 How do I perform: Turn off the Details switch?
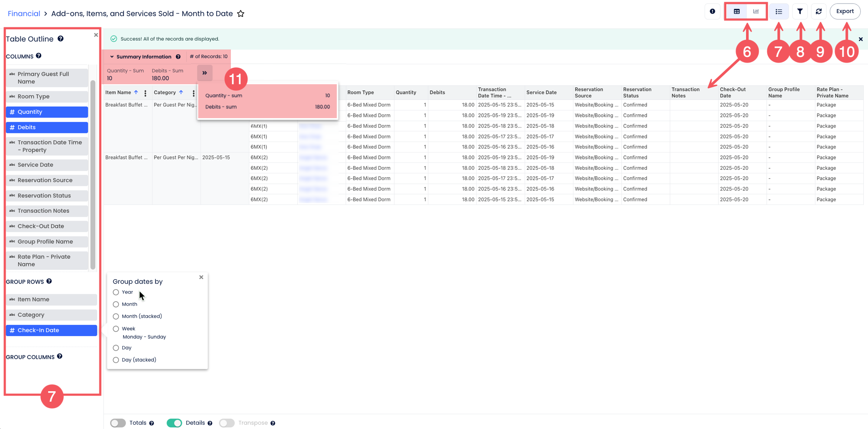pos(174,423)
